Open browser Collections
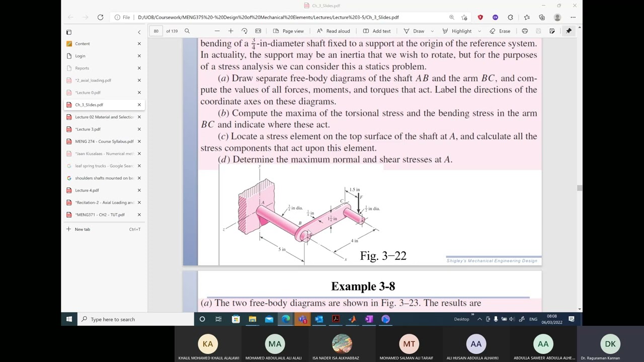Viewport: 644px width, 362px height. click(542, 17)
